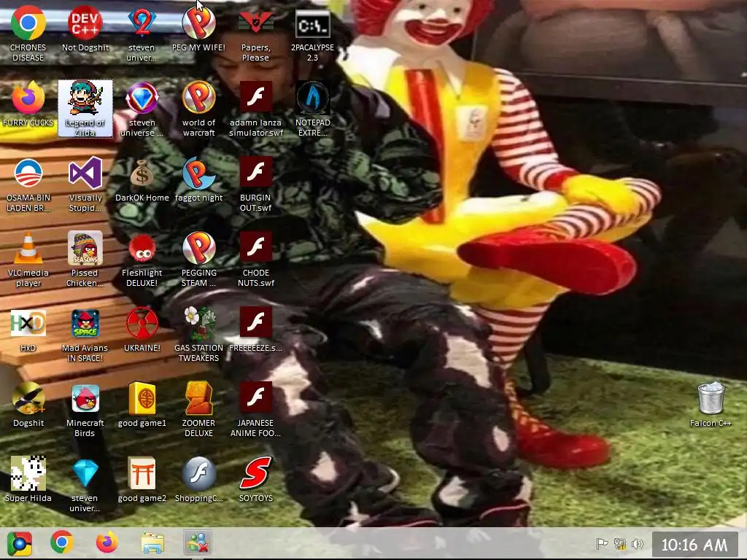747x560 pixels.
Task: Open the PEG MY WIFE! desktop icon
Action: pyautogui.click(x=198, y=23)
